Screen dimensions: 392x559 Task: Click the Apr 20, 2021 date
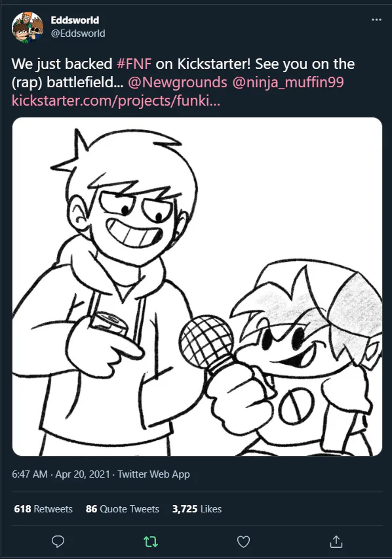pos(83,474)
